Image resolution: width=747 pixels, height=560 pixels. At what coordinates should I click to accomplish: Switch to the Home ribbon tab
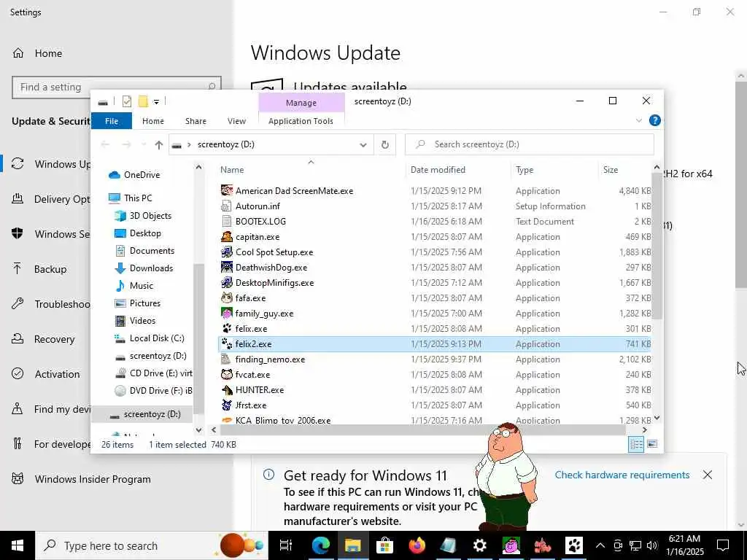[153, 121]
